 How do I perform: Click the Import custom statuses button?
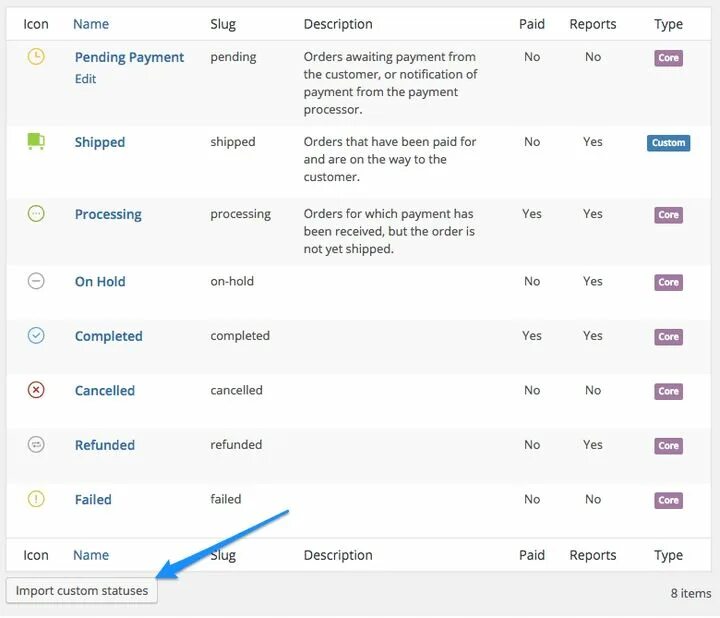click(82, 590)
